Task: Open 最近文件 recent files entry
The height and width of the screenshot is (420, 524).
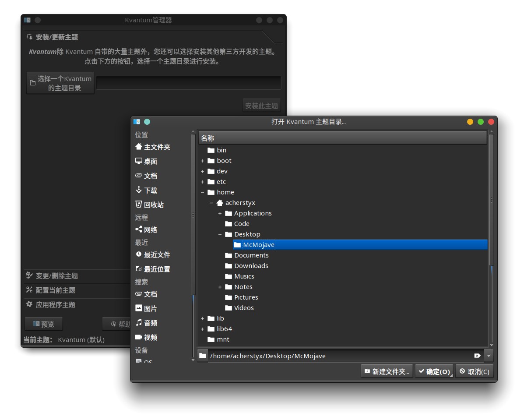Action: [153, 255]
